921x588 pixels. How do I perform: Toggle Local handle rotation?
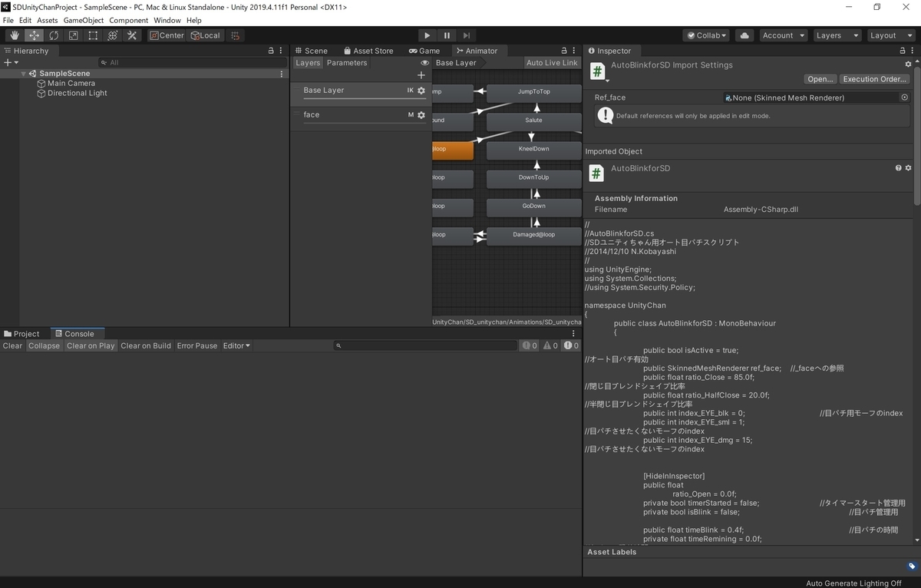pyautogui.click(x=205, y=35)
